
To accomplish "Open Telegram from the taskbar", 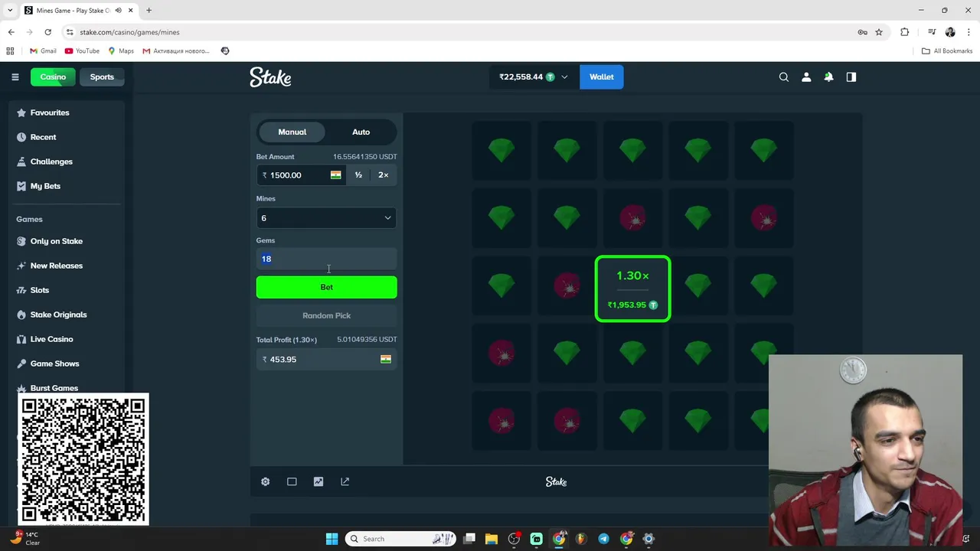I will [603, 539].
